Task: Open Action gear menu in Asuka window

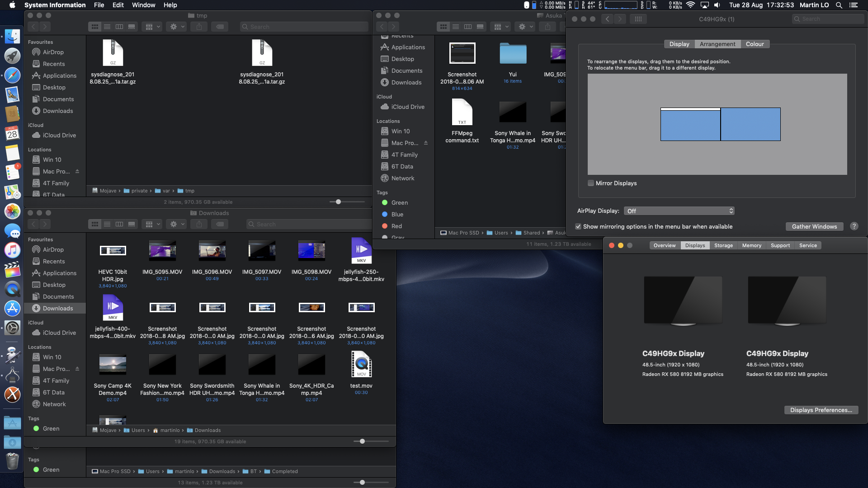Action: (525, 27)
